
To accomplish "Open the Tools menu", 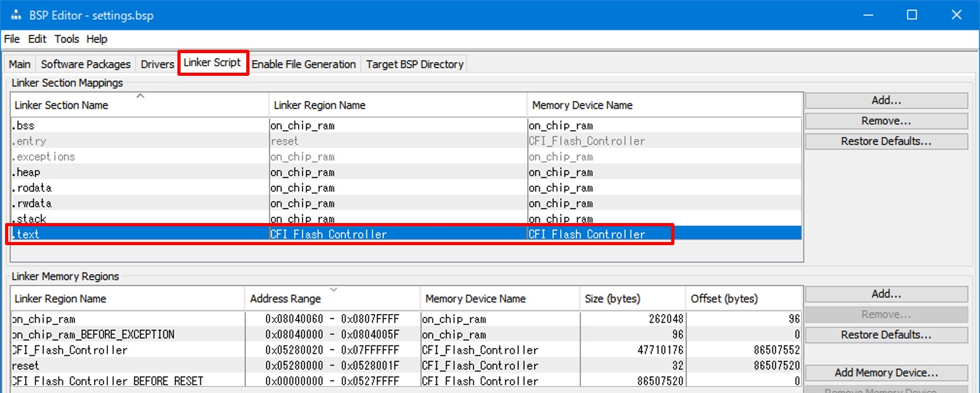I will point(66,39).
